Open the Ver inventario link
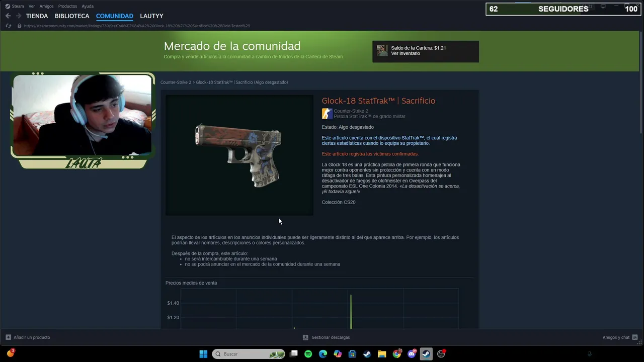The image size is (644, 362). pyautogui.click(x=406, y=53)
